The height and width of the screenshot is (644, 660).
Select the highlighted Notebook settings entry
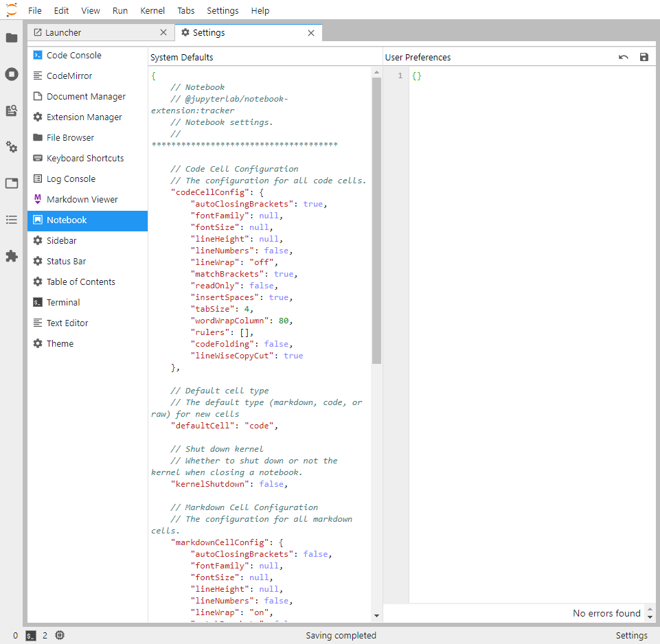[87, 220]
